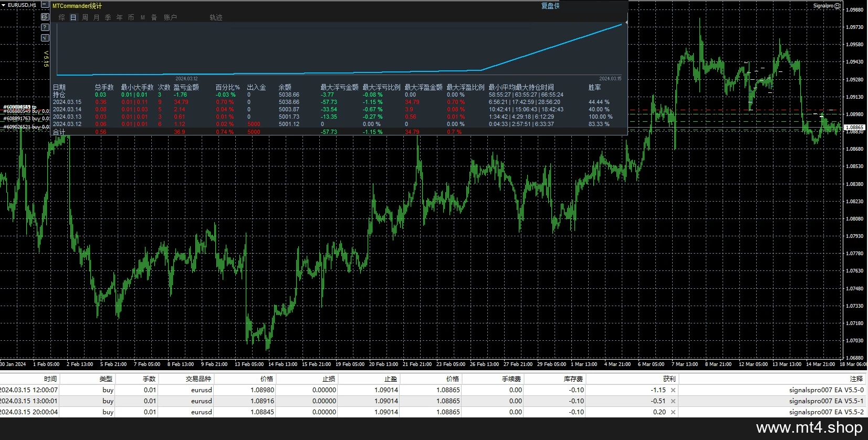Click comment signalspro007 EA V5.5-2
Viewport: 868px width, 440px height.
tap(826, 412)
